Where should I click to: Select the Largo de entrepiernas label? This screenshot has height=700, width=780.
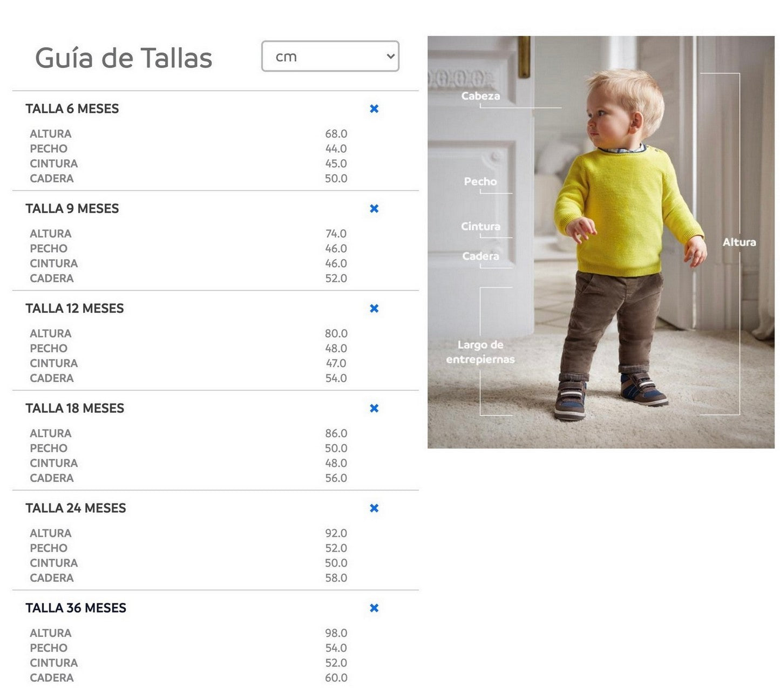[480, 352]
